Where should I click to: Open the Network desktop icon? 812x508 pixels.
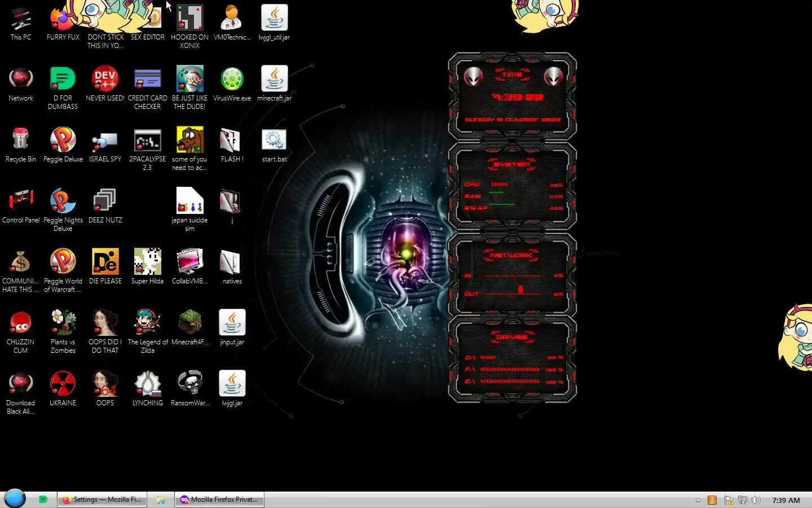(x=21, y=85)
